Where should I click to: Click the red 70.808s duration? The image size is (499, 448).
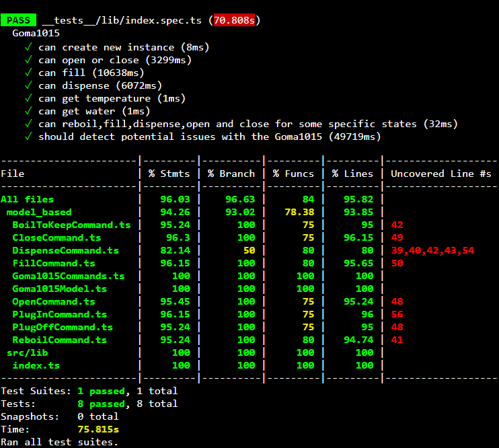pyautogui.click(x=234, y=20)
